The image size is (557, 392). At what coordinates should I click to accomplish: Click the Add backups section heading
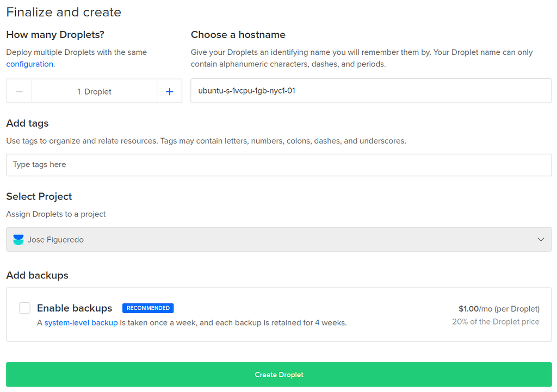click(x=38, y=275)
